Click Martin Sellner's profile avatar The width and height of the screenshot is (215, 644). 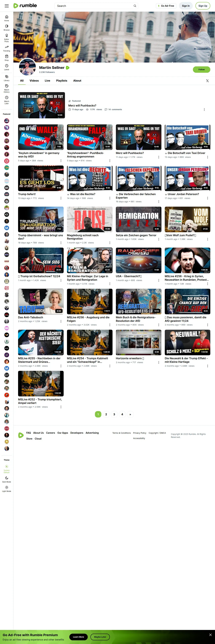click(x=27, y=67)
